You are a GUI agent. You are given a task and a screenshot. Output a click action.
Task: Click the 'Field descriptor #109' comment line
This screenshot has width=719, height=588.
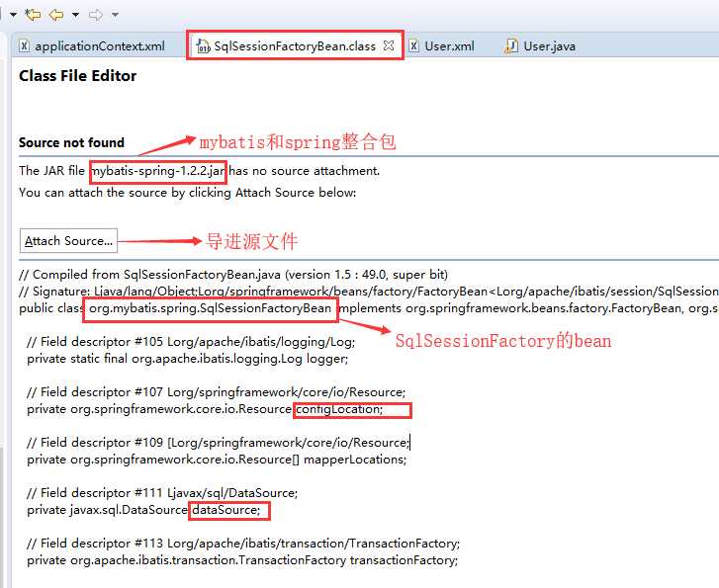(x=218, y=443)
